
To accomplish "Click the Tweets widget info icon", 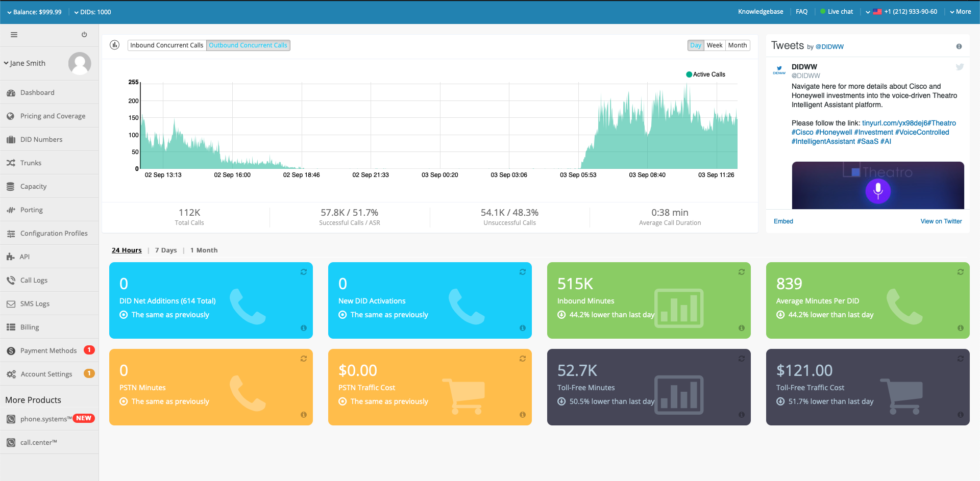I will 959,46.
